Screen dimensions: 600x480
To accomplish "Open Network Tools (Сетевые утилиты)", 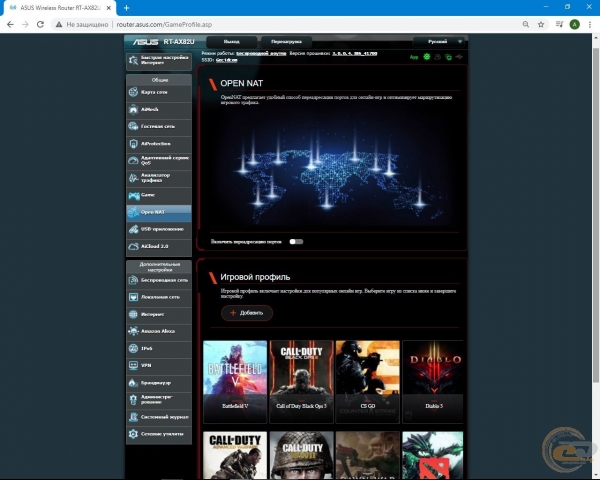I will pos(159,434).
